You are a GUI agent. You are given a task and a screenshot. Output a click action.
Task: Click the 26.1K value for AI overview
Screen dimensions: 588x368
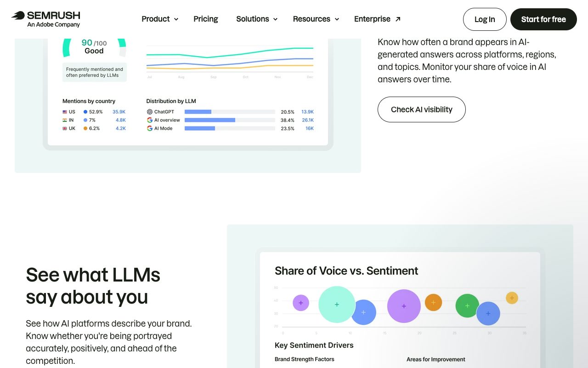[308, 120]
